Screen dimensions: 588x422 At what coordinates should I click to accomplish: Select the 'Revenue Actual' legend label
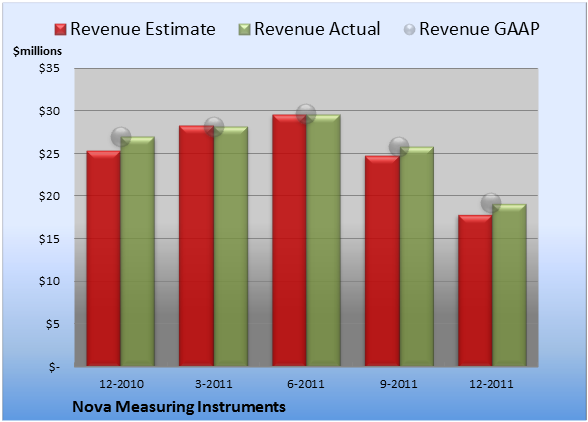tap(317, 29)
